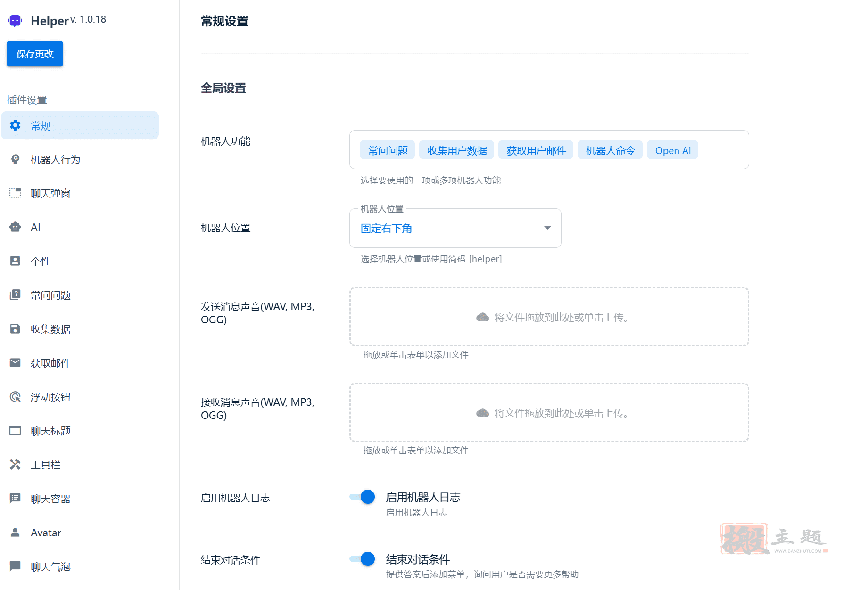
Task: Go to 聊天容器 settings
Action: tap(80, 499)
